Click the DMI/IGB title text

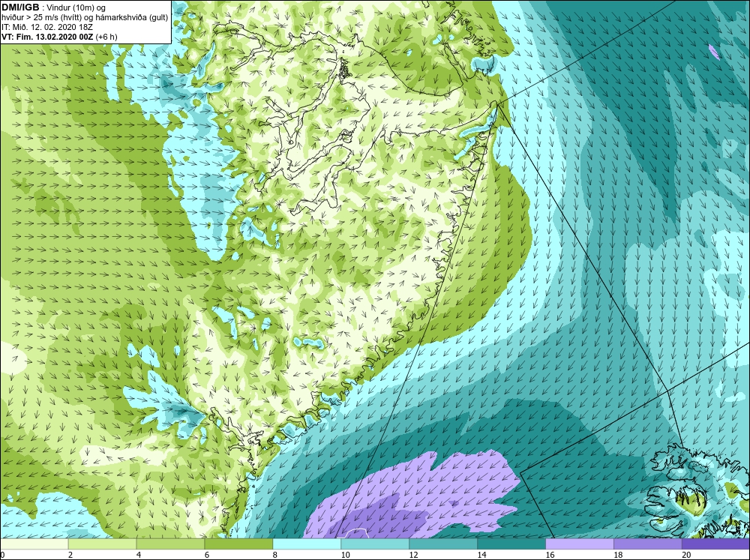click(20, 7)
